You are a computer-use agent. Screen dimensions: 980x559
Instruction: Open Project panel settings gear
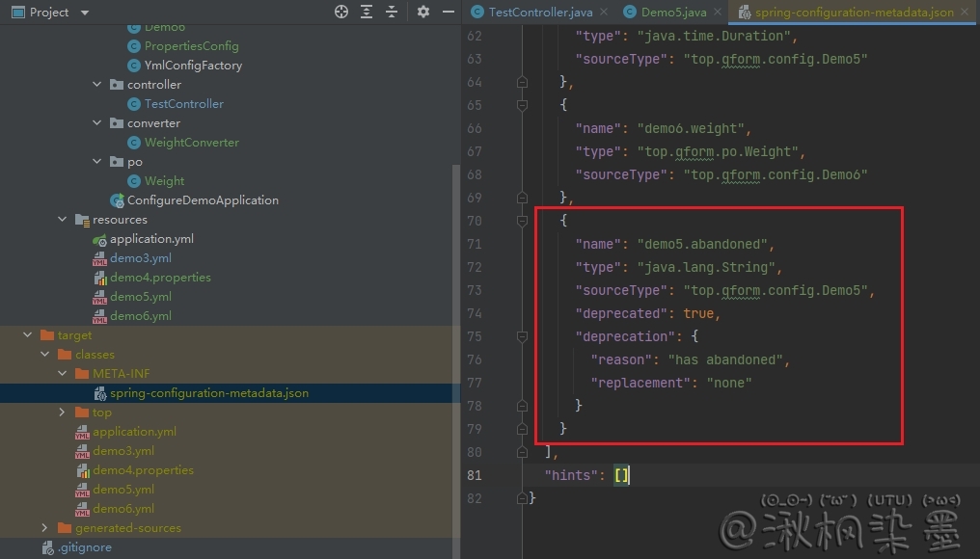coord(422,13)
